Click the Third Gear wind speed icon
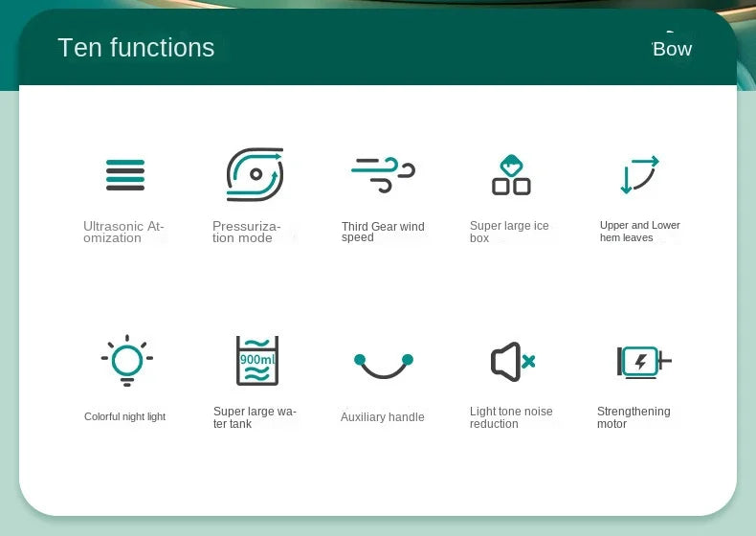 (x=382, y=174)
